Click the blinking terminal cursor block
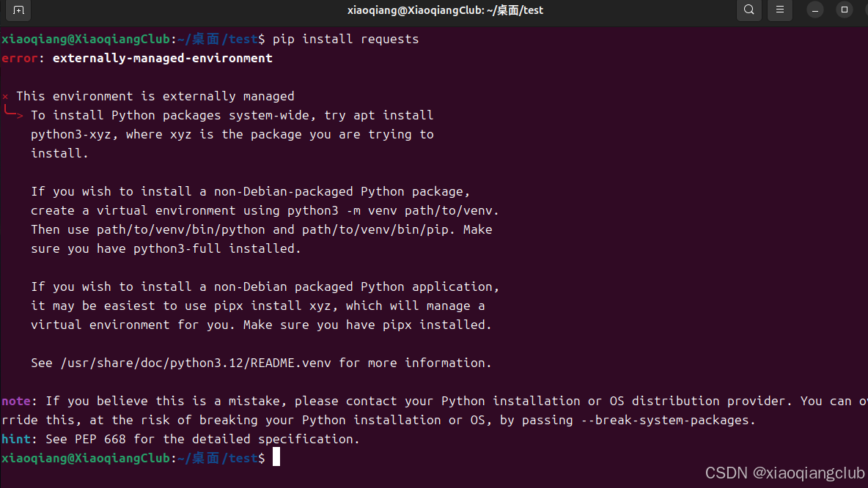The image size is (868, 488). coord(276,456)
